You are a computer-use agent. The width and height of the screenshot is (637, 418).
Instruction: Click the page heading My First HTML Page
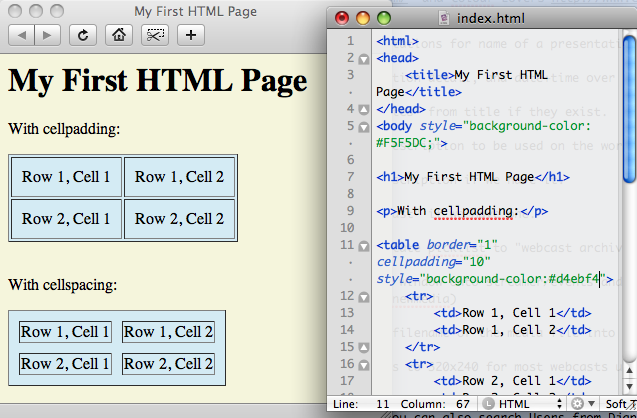coord(158,81)
